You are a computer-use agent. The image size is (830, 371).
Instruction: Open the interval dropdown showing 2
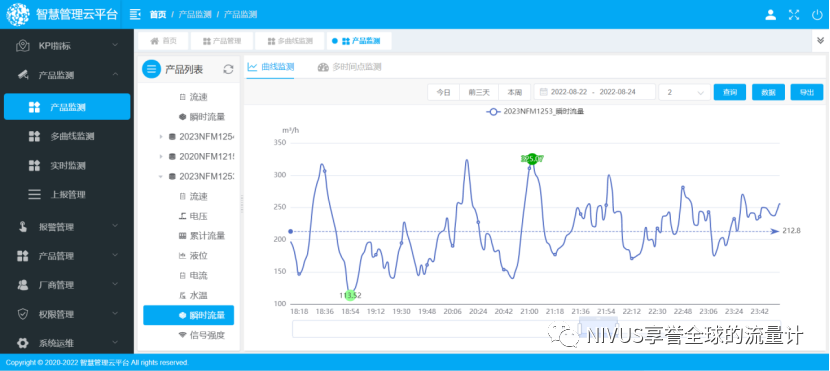(x=684, y=92)
